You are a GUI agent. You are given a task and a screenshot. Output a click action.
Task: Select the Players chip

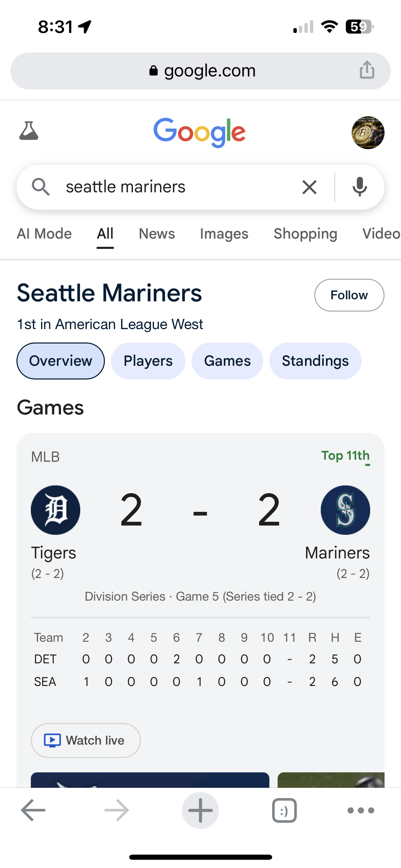pyautogui.click(x=148, y=361)
